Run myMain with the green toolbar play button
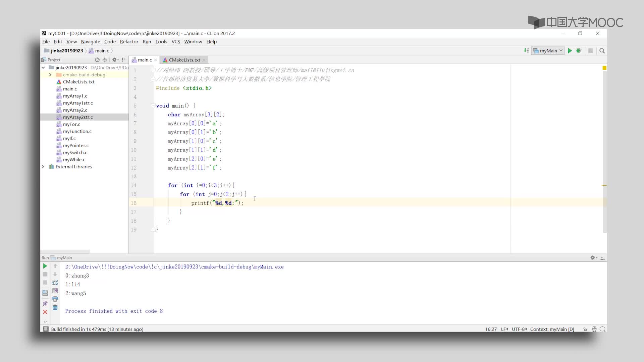The height and width of the screenshot is (362, 644). (570, 51)
